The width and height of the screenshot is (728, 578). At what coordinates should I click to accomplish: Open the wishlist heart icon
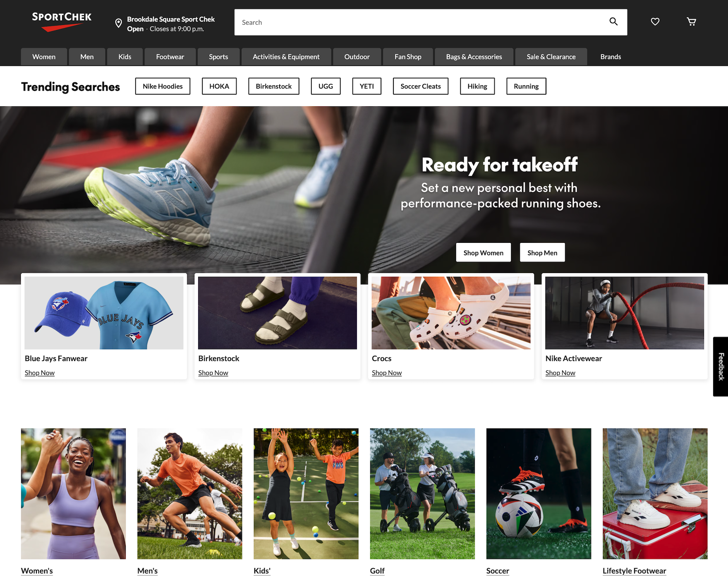[655, 22]
